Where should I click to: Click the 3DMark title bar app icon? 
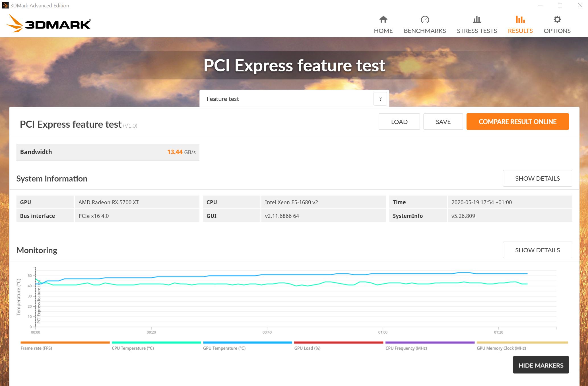coord(5,5)
